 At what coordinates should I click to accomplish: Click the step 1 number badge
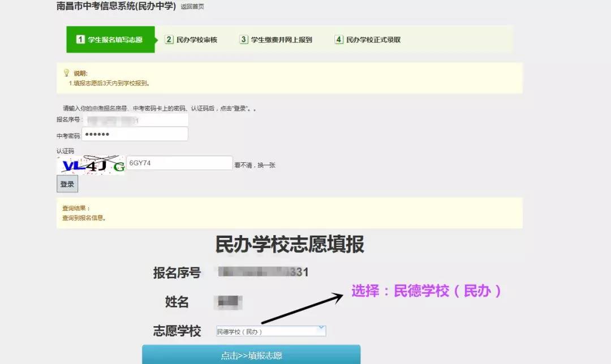coord(80,40)
